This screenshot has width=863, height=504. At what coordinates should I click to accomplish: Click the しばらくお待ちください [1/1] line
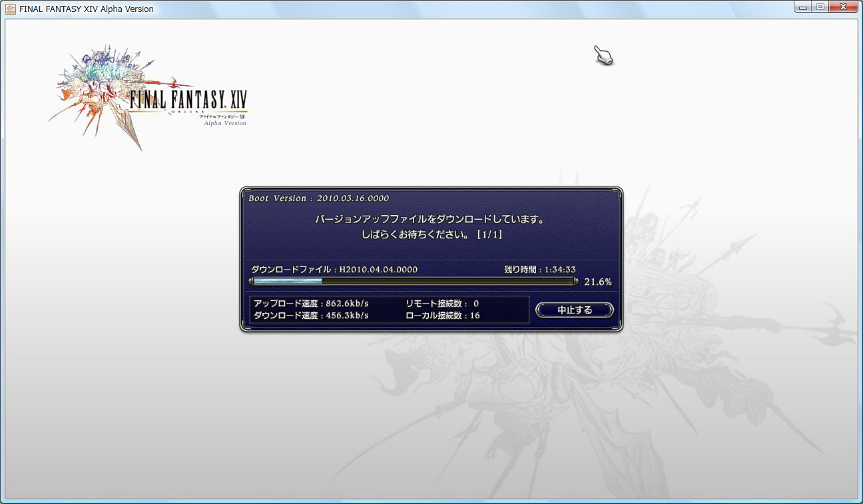(431, 235)
